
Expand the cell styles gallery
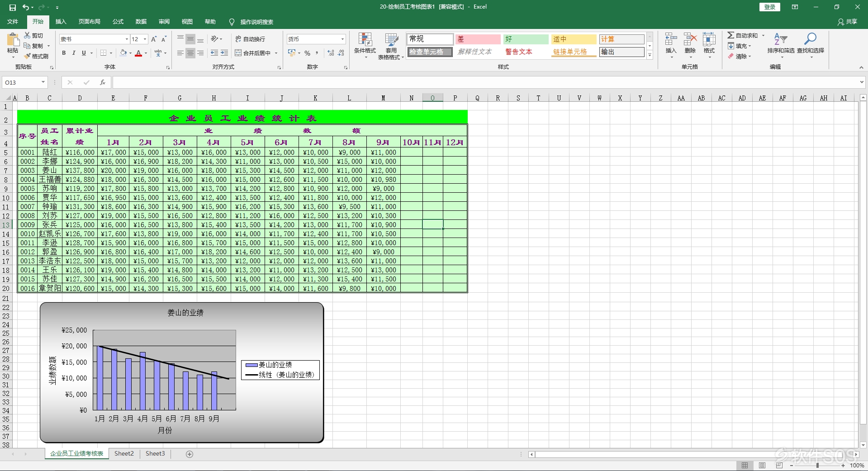650,55
